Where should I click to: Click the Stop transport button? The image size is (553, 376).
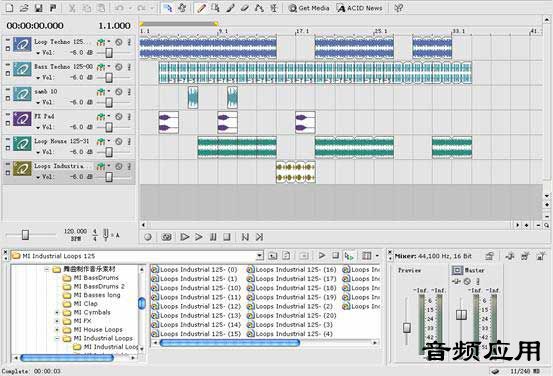pyautogui.click(x=227, y=237)
